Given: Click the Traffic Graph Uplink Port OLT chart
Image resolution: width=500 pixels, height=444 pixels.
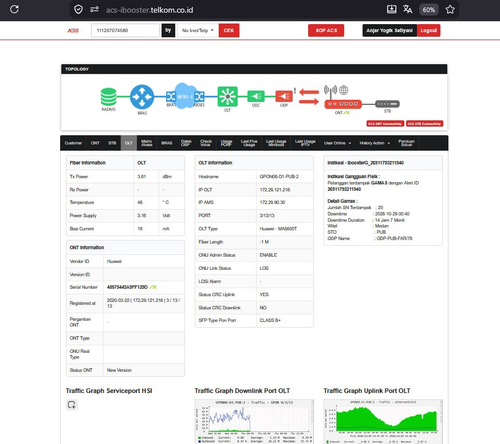Looking at the screenshot, I should click(383, 421).
